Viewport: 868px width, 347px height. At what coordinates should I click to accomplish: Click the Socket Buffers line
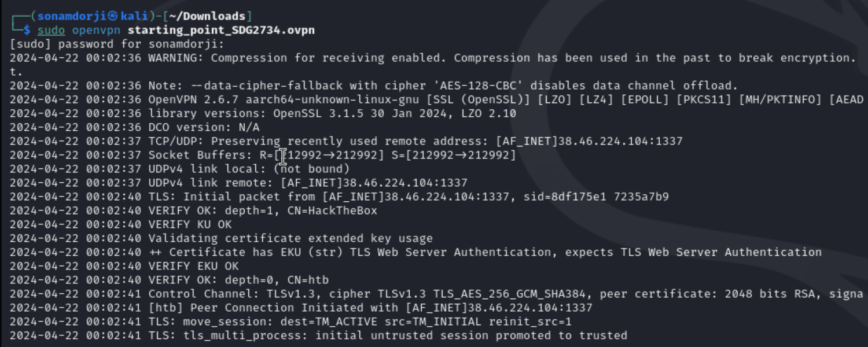tap(263, 155)
